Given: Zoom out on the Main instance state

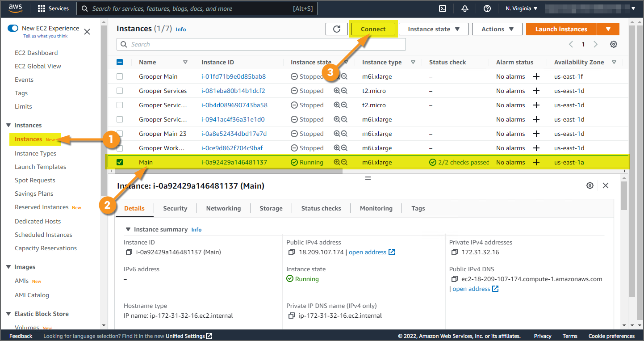Looking at the screenshot, I should pos(344,162).
